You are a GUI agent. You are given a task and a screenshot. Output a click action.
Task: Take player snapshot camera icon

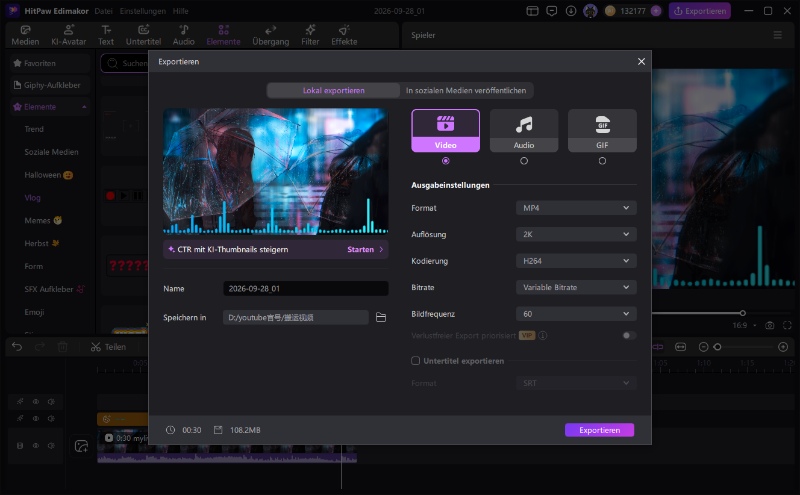[770, 325]
